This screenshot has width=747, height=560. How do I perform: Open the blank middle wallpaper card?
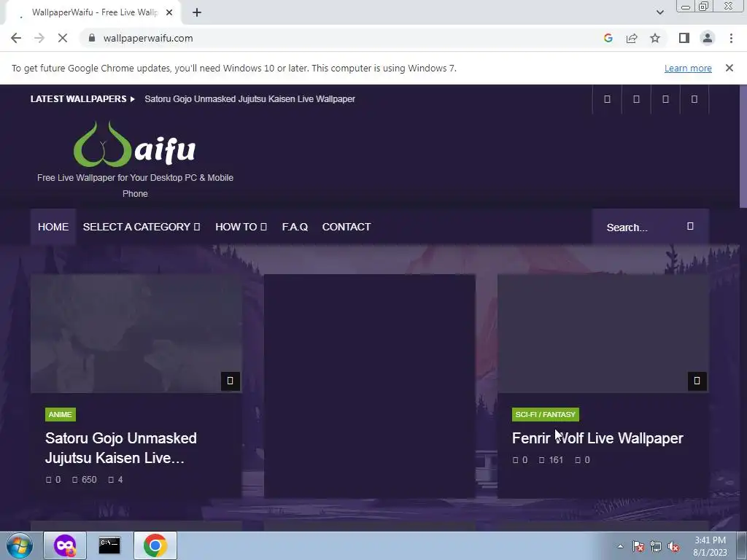[x=370, y=386]
